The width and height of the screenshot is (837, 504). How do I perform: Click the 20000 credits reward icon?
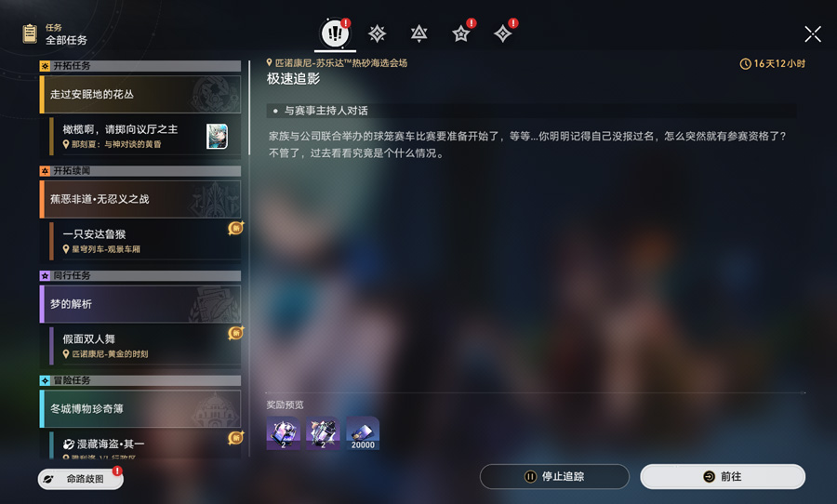click(363, 433)
